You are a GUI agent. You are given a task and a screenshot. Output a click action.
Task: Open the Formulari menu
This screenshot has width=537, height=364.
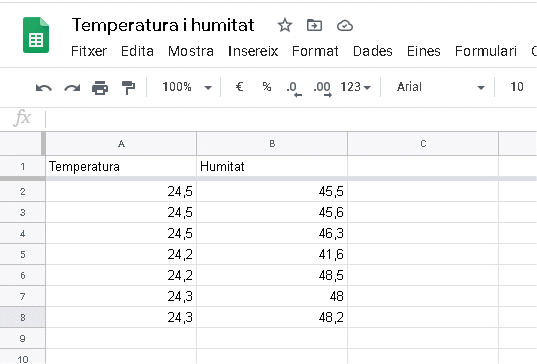click(x=486, y=51)
